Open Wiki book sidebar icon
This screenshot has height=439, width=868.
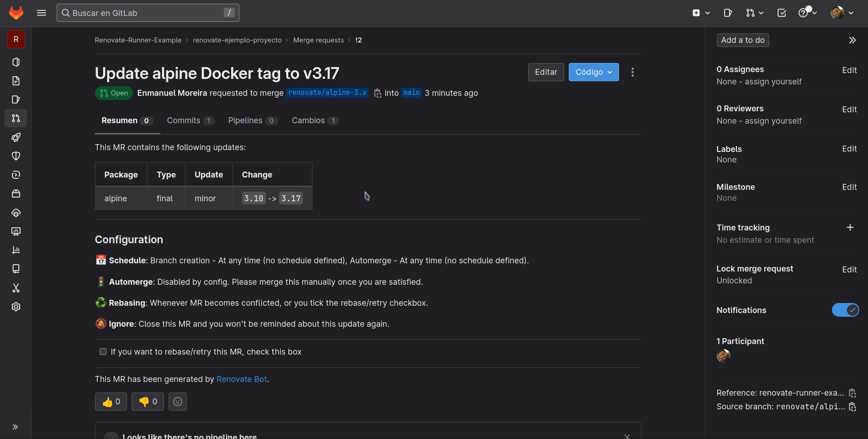click(x=16, y=269)
